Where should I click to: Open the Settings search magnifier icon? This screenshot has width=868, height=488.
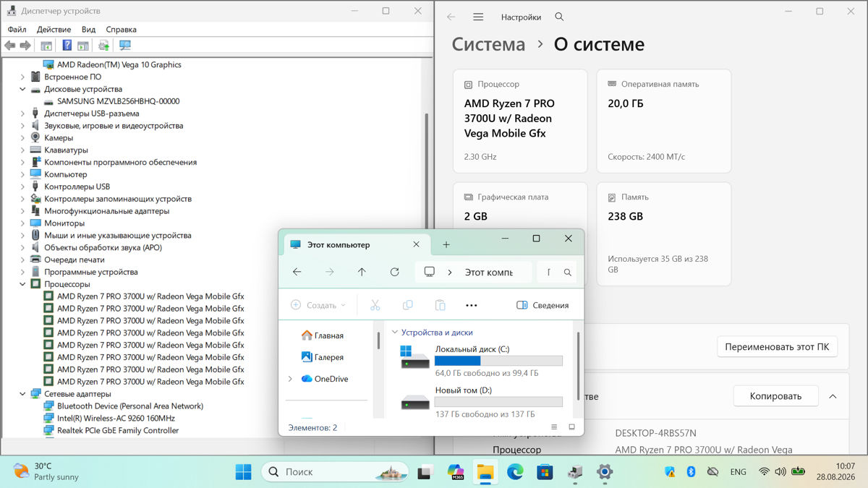click(x=559, y=17)
